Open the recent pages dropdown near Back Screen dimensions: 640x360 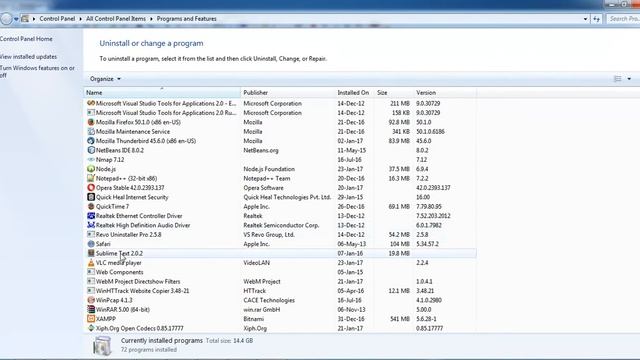click(x=16, y=19)
